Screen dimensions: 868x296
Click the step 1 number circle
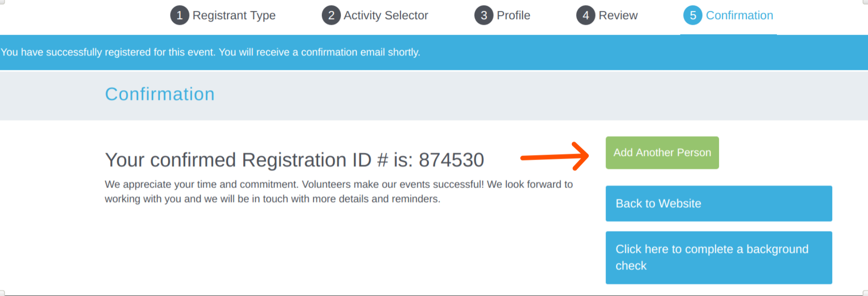coord(180,16)
